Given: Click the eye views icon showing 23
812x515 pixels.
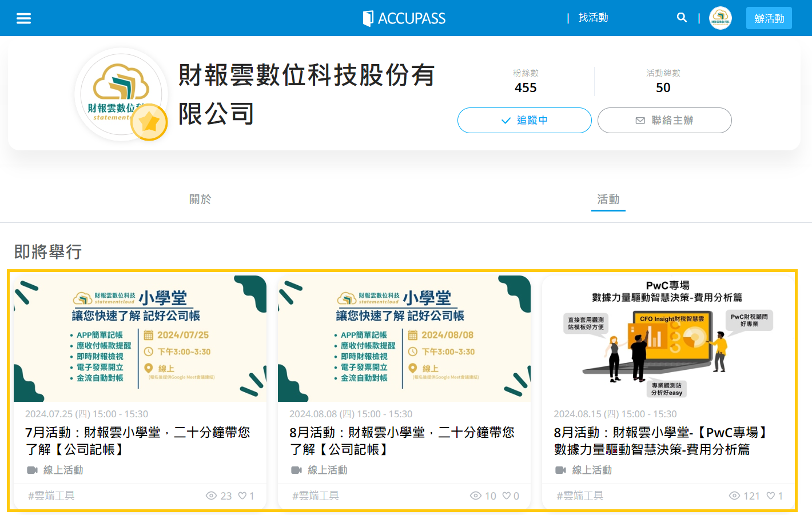Looking at the screenshot, I should [x=211, y=496].
